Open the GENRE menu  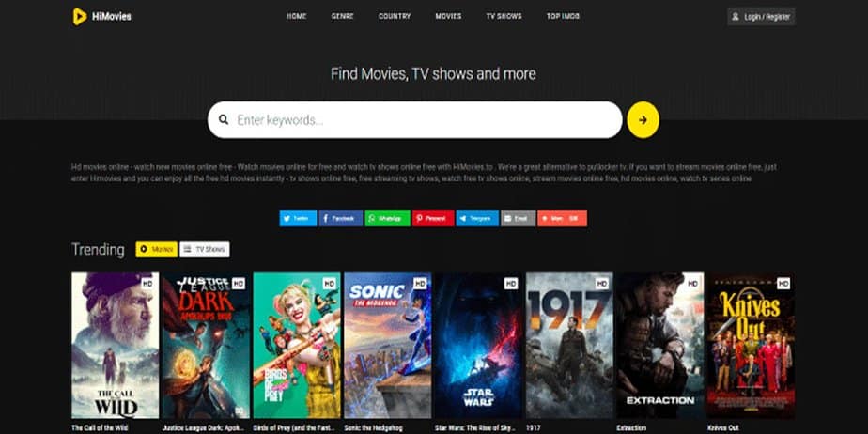pos(342,16)
